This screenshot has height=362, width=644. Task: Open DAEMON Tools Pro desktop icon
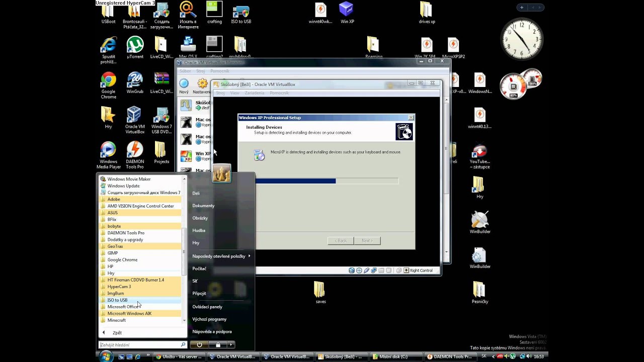(135, 155)
